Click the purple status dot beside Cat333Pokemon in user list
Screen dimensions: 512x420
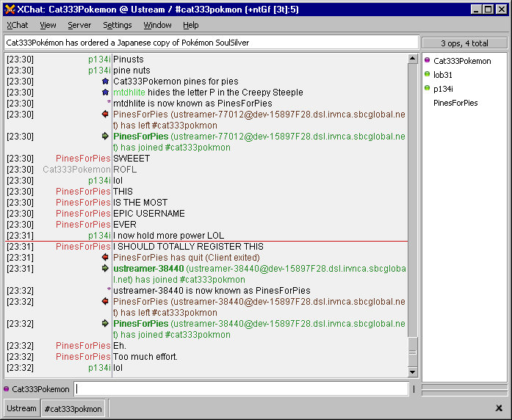pos(427,60)
